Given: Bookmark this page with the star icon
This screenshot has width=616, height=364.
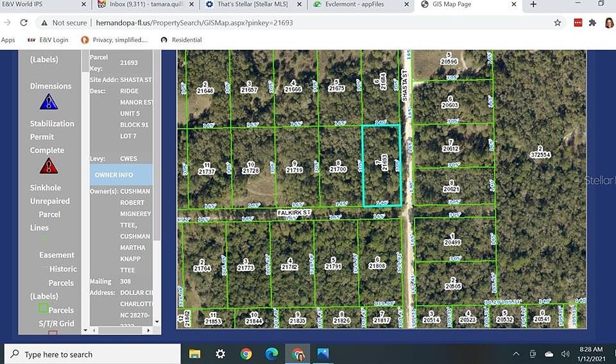Looking at the screenshot, I should (558, 23).
